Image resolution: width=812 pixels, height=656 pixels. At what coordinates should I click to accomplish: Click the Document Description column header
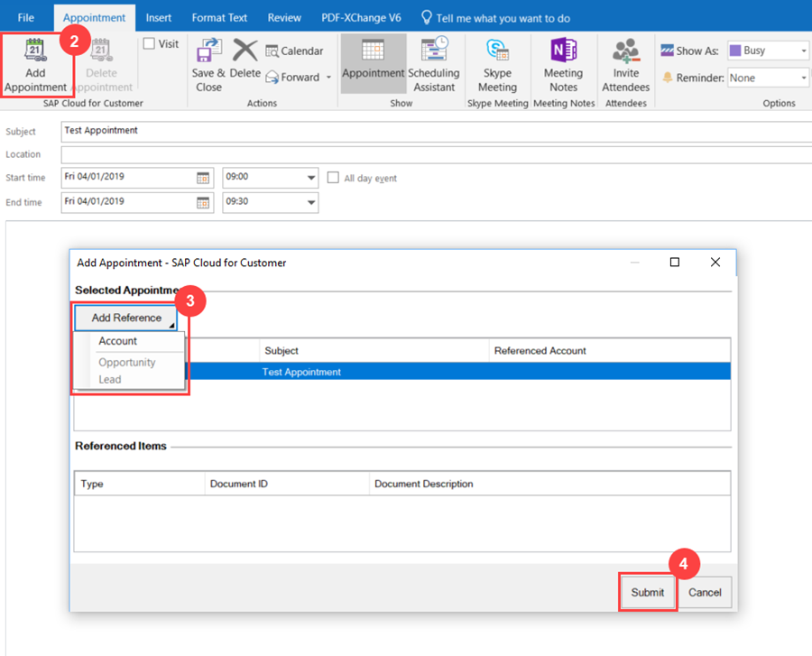549,484
